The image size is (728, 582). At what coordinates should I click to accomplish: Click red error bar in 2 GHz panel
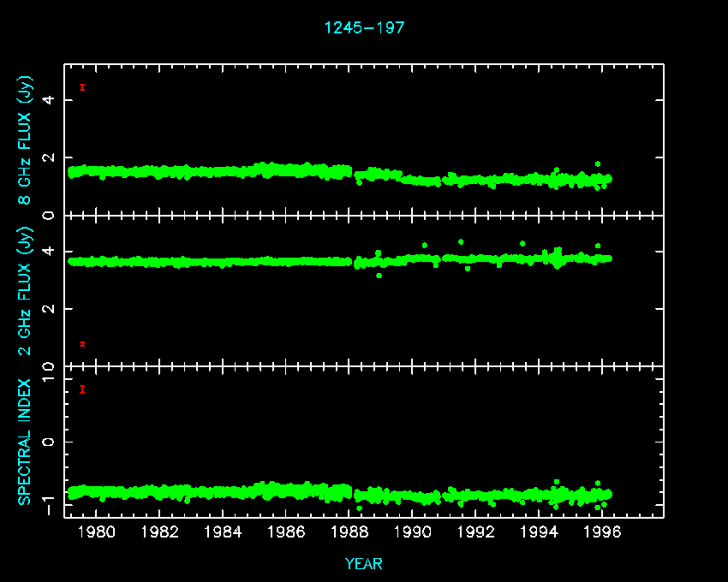click(82, 344)
